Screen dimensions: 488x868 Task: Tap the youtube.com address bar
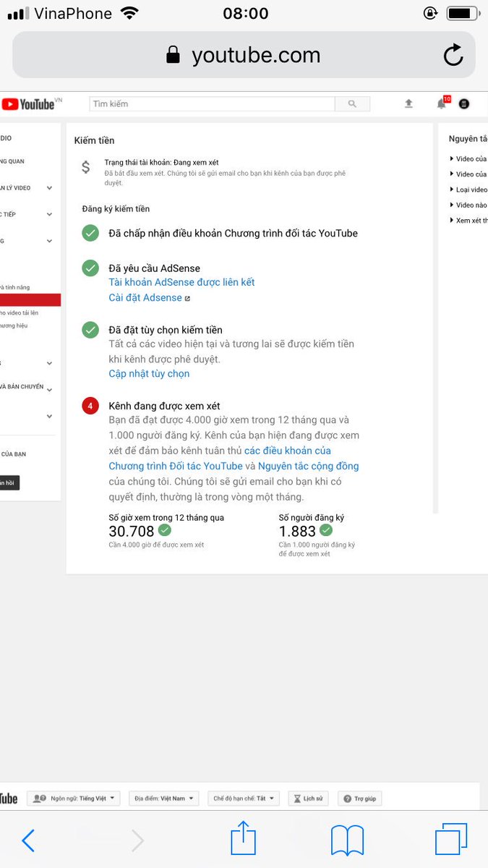coord(244,55)
